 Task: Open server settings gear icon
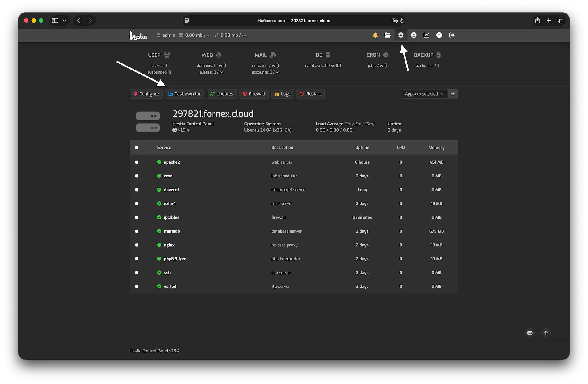click(x=401, y=35)
